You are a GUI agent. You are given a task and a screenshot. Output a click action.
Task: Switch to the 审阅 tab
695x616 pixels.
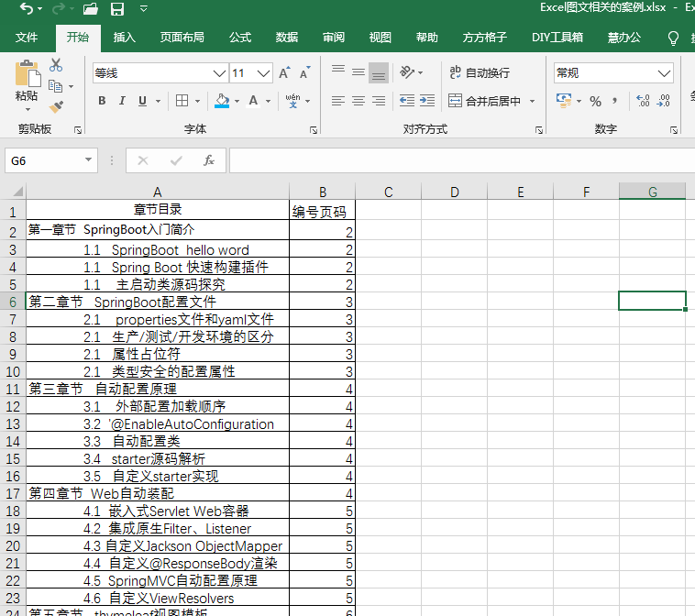[x=334, y=38]
